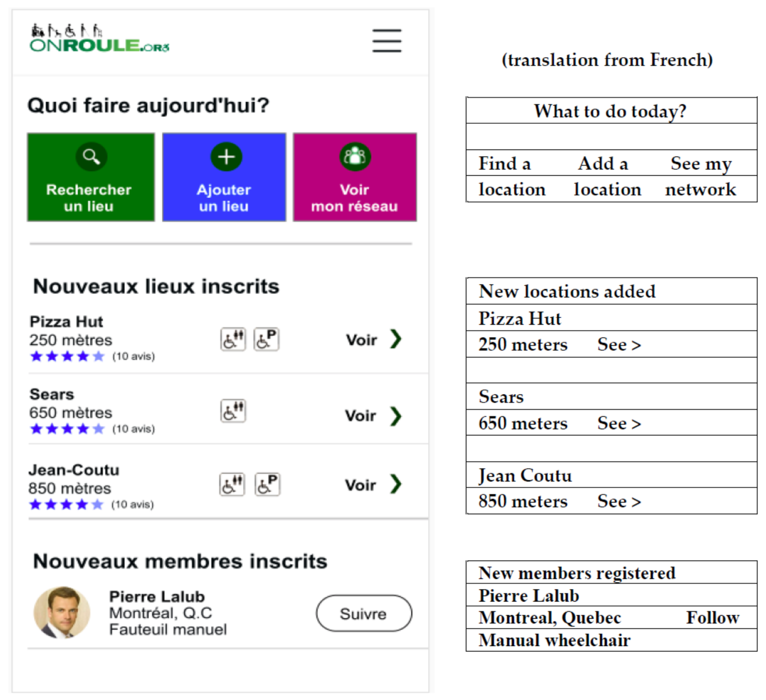Tap the plus add icon
Image resolution: width=766 pixels, height=700 pixels.
(226, 157)
